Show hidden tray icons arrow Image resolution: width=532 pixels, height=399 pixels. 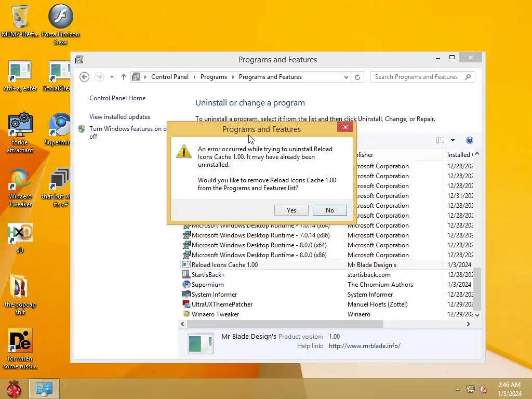coord(458,389)
